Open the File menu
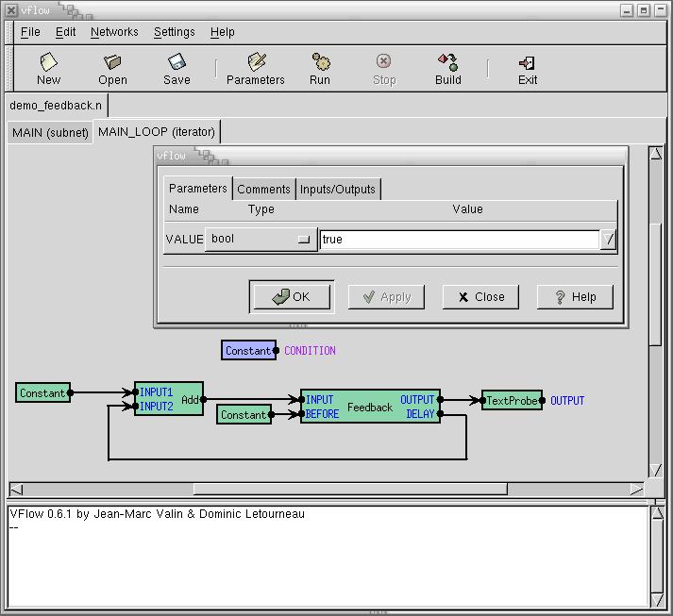 pos(30,32)
